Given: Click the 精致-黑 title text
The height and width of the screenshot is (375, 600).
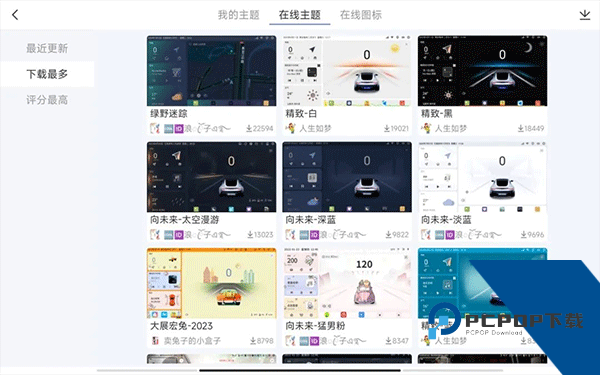Looking at the screenshot, I should pyautogui.click(x=437, y=114).
